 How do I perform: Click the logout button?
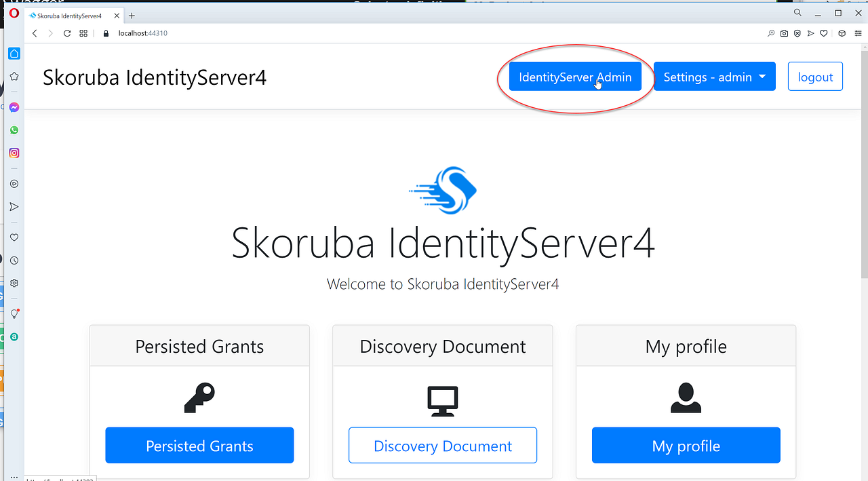[815, 76]
